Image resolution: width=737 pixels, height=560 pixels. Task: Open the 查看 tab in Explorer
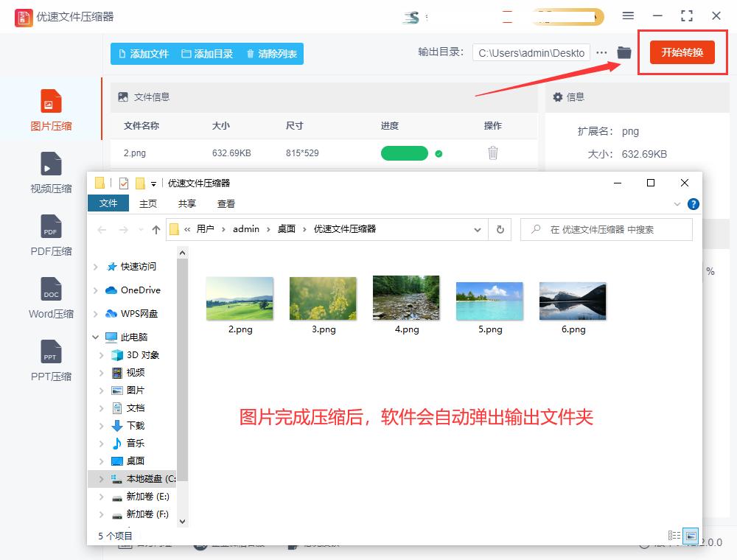pos(226,203)
